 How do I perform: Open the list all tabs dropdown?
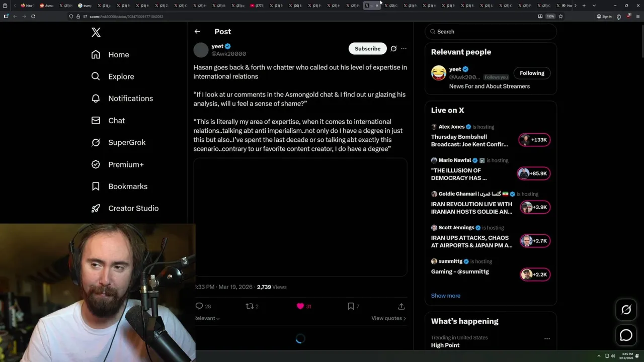pyautogui.click(x=594, y=6)
